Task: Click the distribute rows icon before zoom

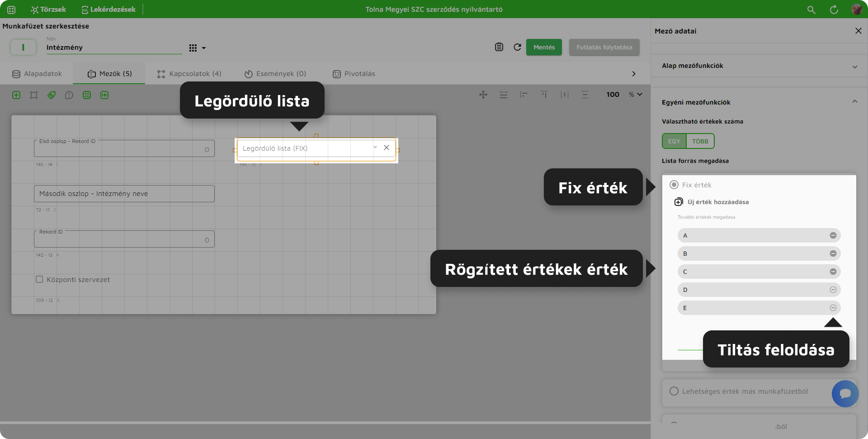Action: 585,95
